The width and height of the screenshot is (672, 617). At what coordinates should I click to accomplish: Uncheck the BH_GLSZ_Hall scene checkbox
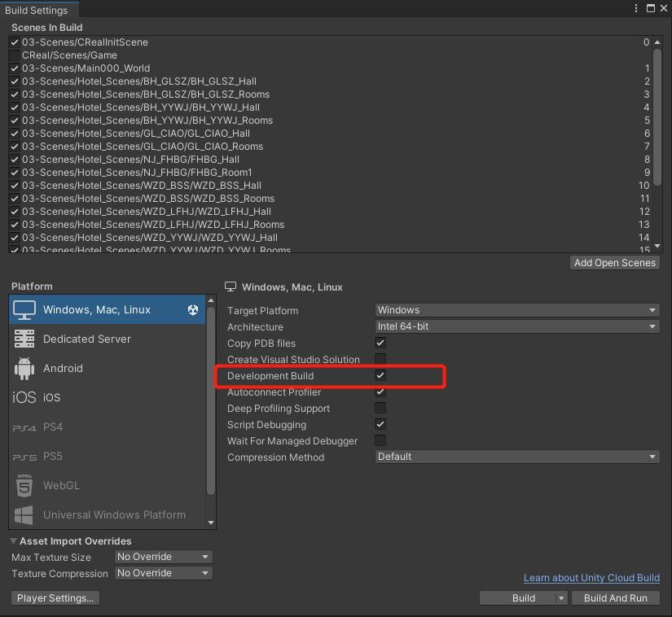(15, 81)
